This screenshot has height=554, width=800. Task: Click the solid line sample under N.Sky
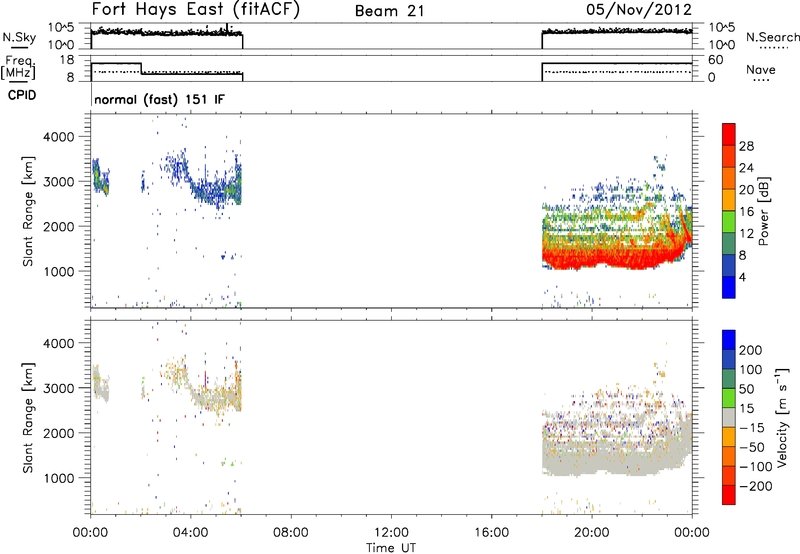pos(19,47)
